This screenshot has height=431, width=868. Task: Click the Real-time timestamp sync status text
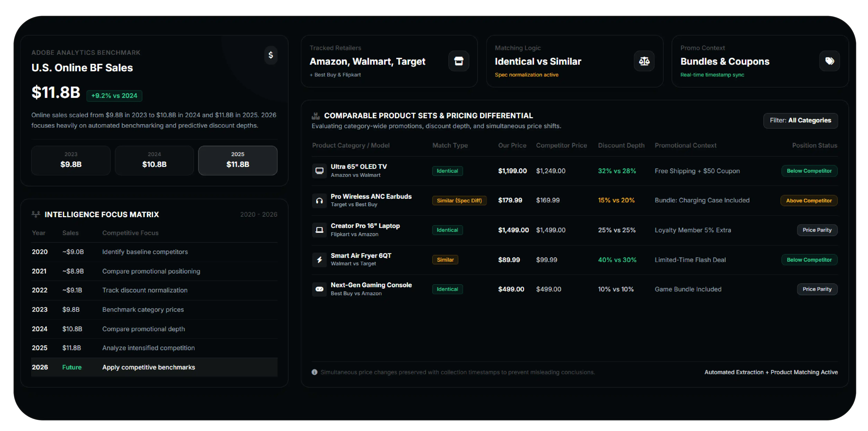[712, 75]
